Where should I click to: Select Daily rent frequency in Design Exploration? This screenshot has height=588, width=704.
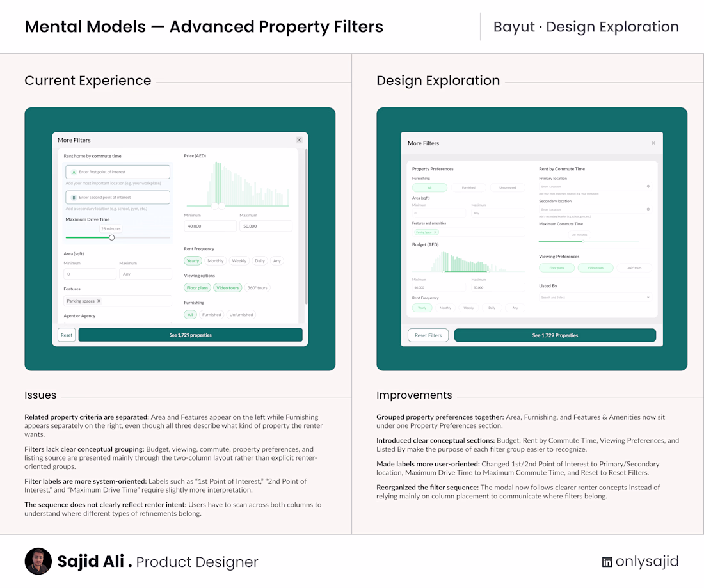(492, 308)
